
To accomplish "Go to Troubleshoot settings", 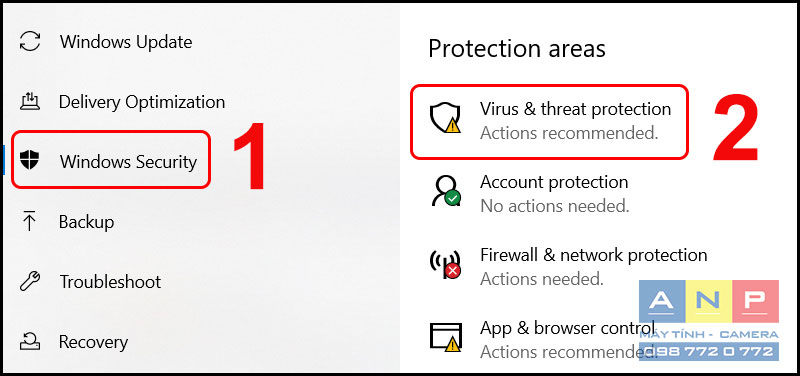I will (110, 282).
